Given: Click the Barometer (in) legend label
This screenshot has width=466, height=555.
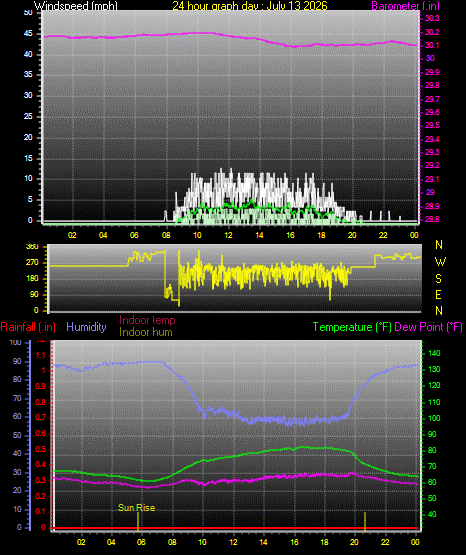Looking at the screenshot, I should click(405, 6).
